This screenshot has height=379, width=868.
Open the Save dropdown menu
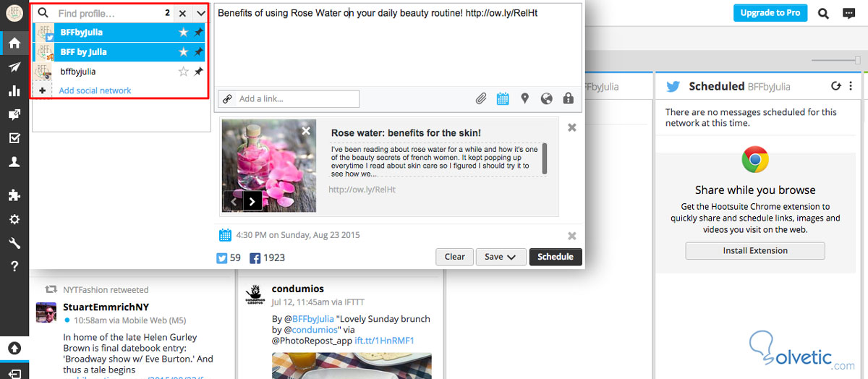[501, 257]
